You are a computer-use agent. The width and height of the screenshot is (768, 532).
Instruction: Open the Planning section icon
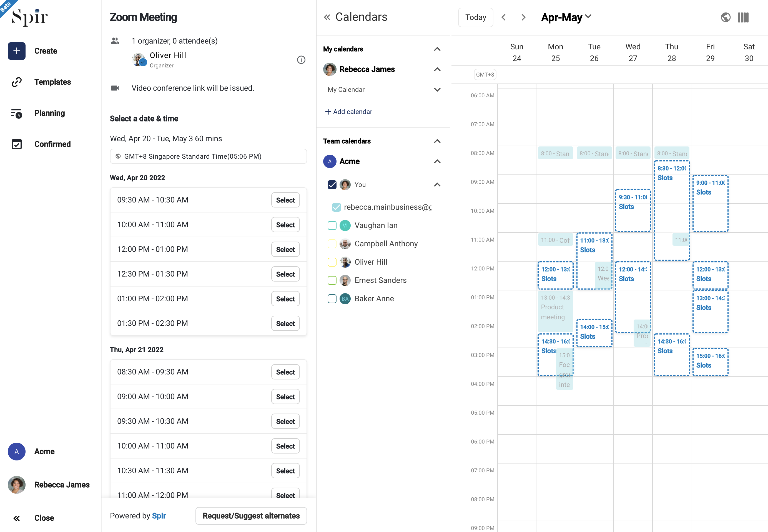pos(16,113)
